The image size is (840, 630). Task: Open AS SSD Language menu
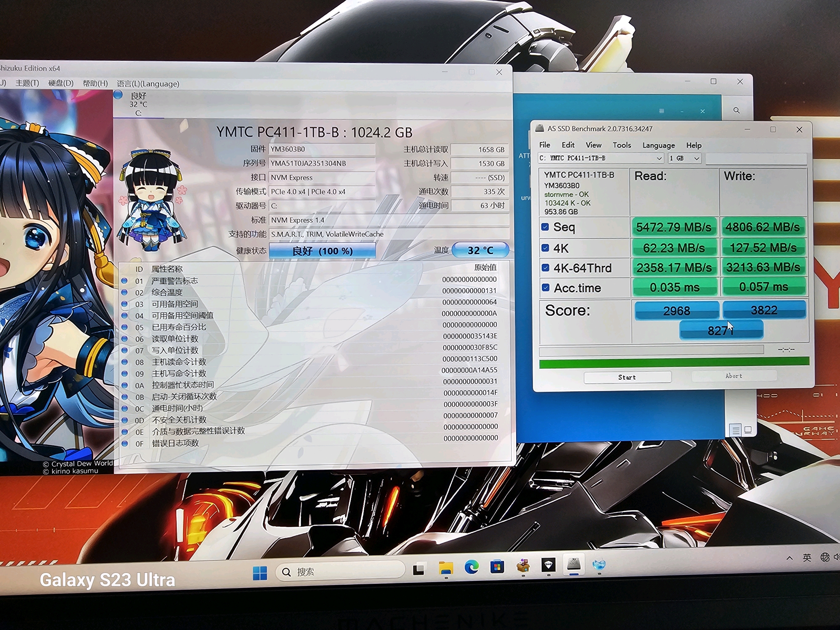659,145
